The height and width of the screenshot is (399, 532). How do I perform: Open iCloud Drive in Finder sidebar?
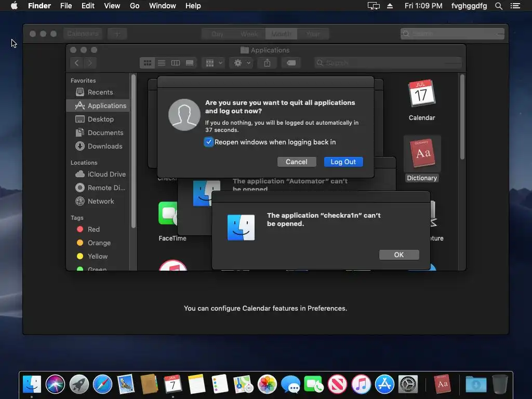tap(98, 174)
